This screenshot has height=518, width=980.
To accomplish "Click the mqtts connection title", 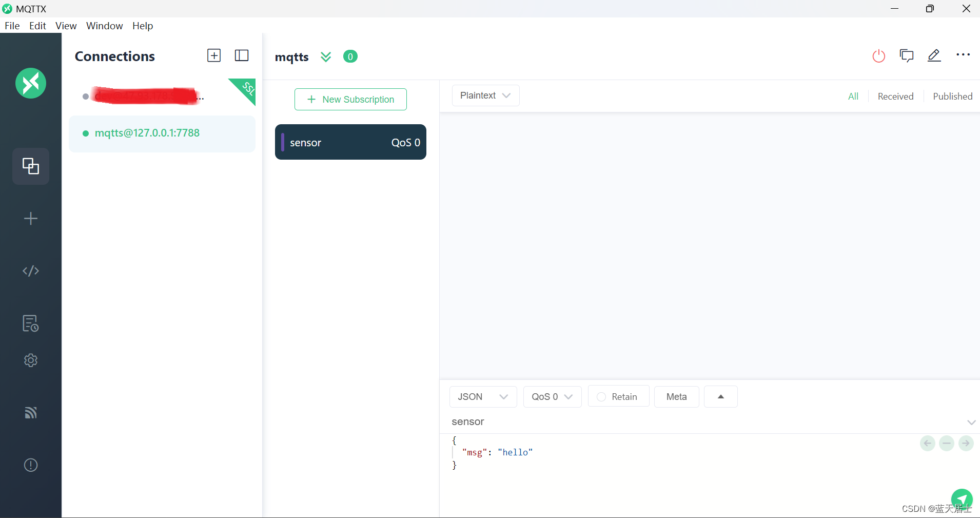I will tap(292, 57).
